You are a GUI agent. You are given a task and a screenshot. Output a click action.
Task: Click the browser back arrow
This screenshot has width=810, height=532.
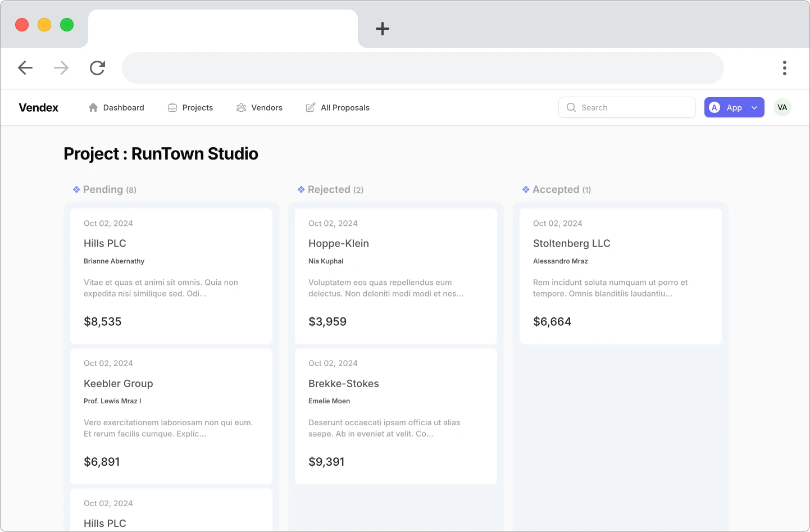point(25,68)
